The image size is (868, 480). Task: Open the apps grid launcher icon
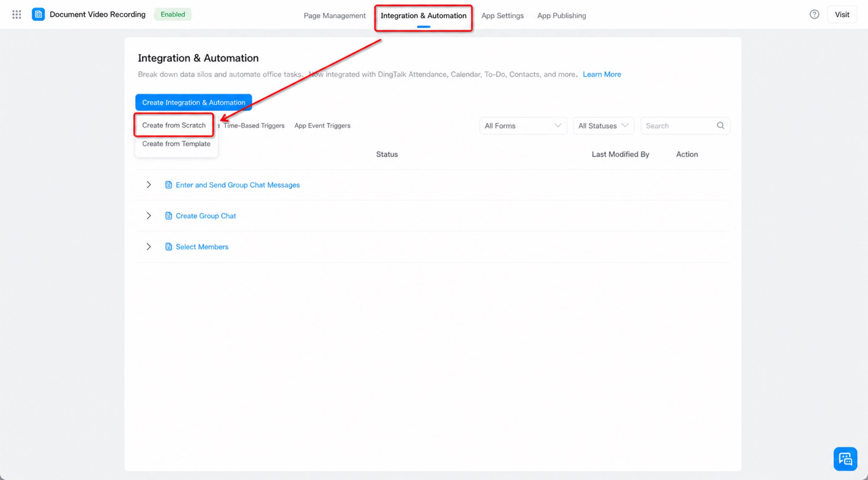point(17,14)
